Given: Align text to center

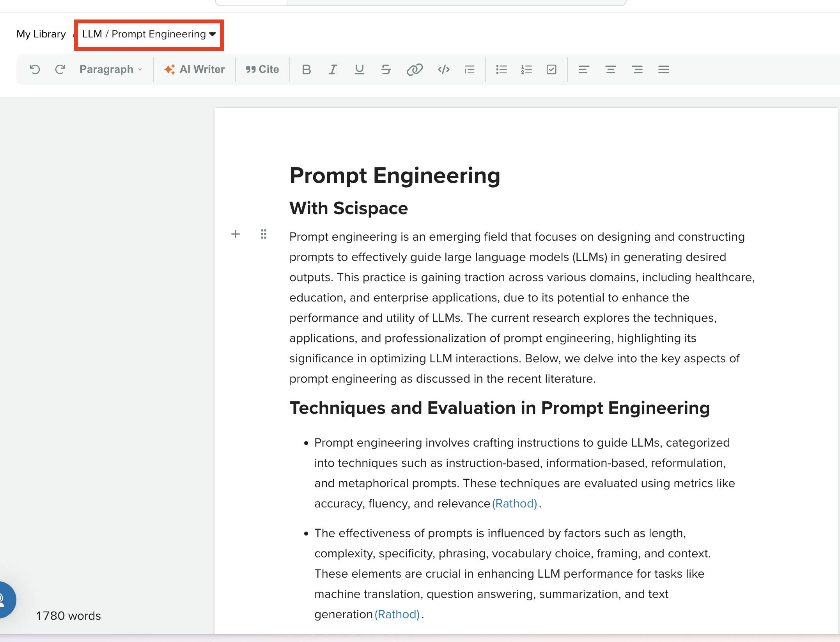Looking at the screenshot, I should click(x=610, y=69).
